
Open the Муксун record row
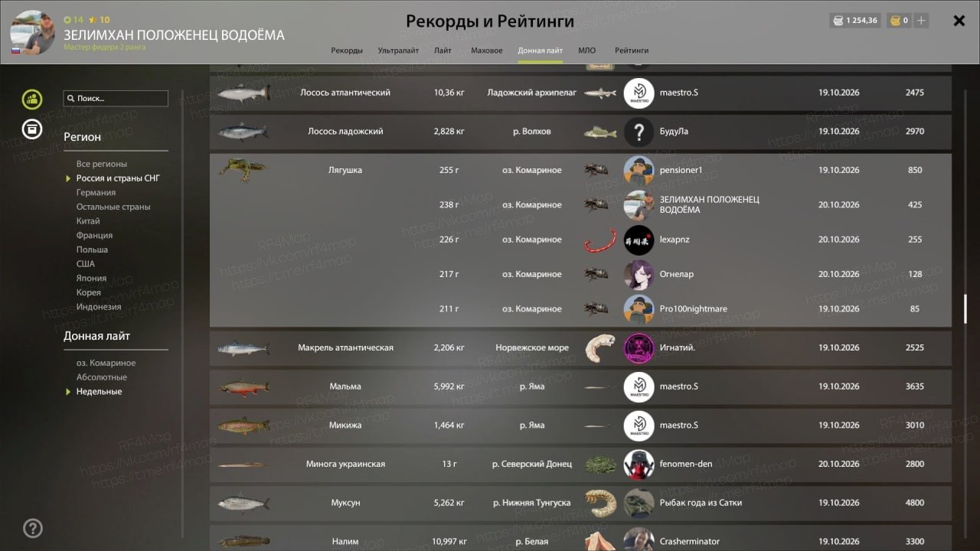[580, 503]
